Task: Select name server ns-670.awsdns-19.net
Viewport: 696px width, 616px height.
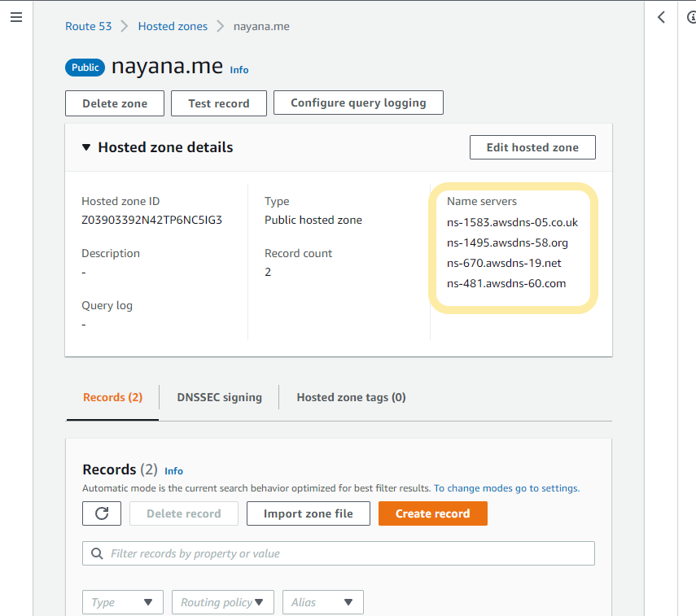Action: pos(504,263)
